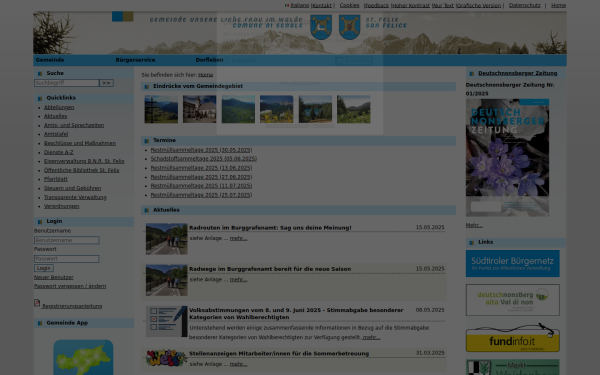Open Restmüllsammeltage 2025 (27.06.2025) entry
The width and height of the screenshot is (600, 375).
click(201, 177)
